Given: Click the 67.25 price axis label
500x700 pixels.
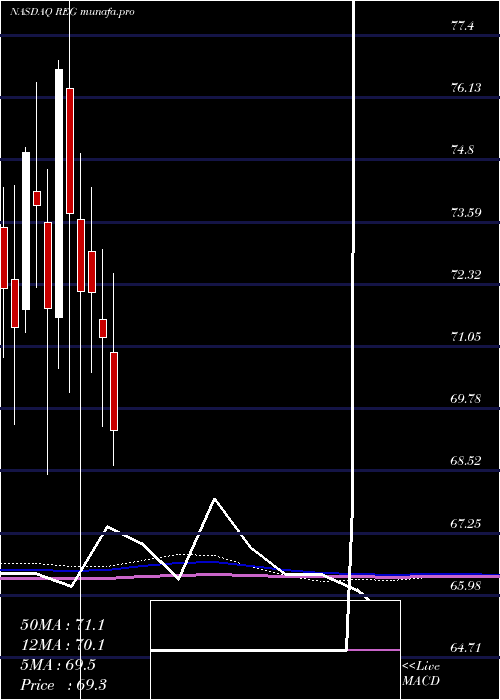Looking at the screenshot, I should pos(466,523).
